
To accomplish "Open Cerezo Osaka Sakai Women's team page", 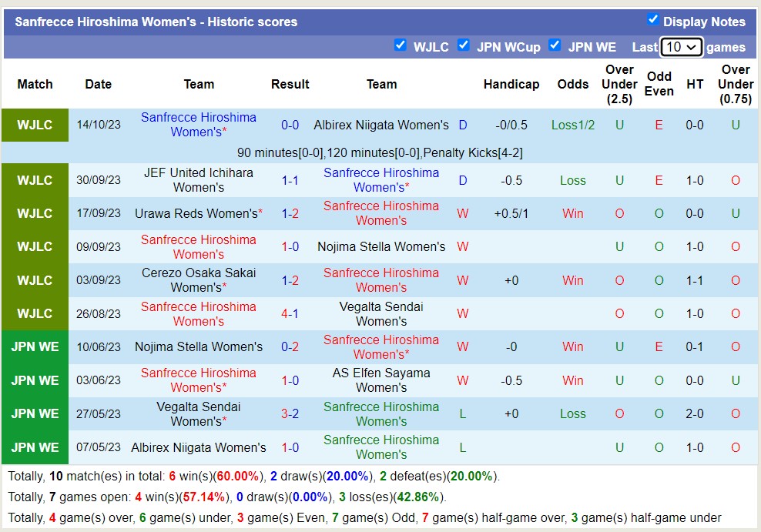I will (x=199, y=280).
